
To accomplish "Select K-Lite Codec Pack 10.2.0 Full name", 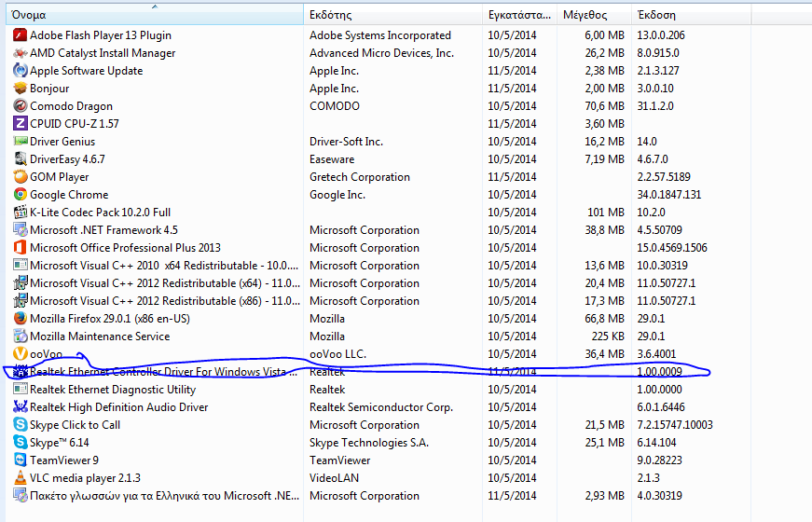I will click(x=100, y=212).
